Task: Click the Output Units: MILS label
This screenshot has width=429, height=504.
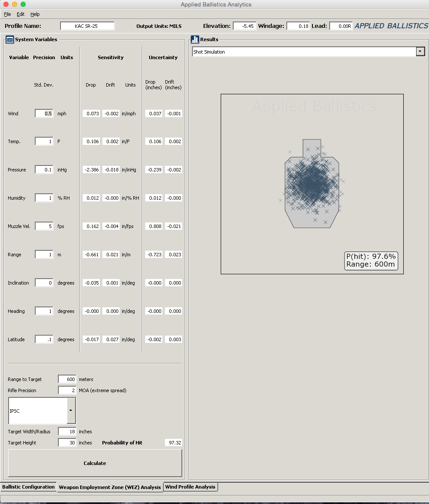Action: [159, 26]
